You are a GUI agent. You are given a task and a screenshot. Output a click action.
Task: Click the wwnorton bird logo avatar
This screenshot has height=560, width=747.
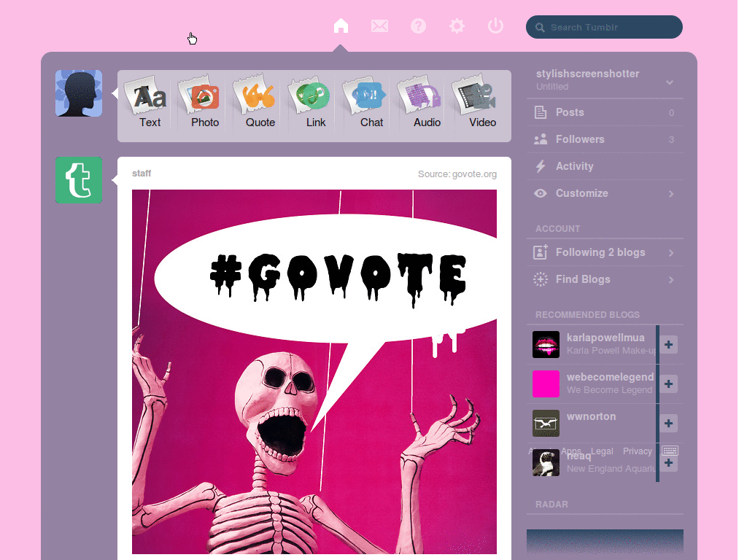coord(546,424)
